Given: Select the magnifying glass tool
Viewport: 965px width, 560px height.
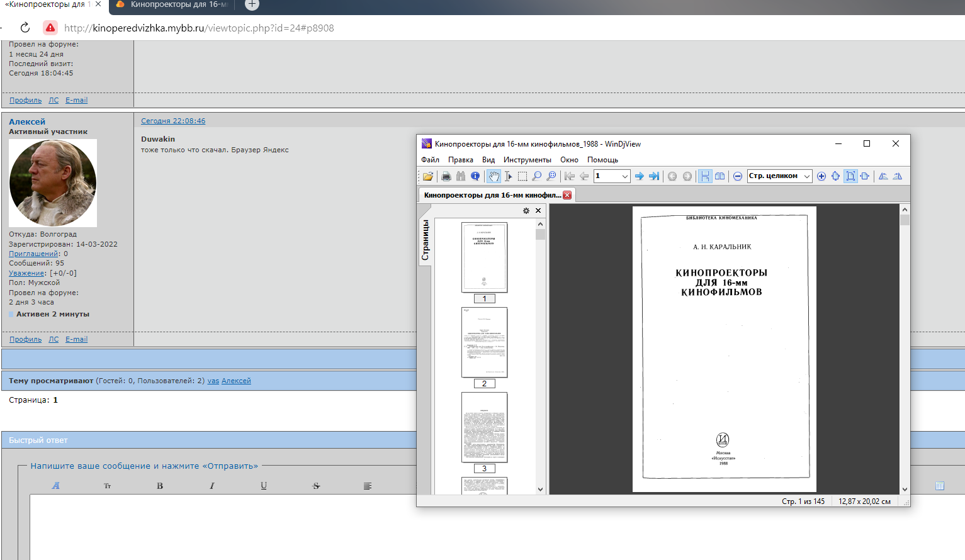Looking at the screenshot, I should click(537, 176).
